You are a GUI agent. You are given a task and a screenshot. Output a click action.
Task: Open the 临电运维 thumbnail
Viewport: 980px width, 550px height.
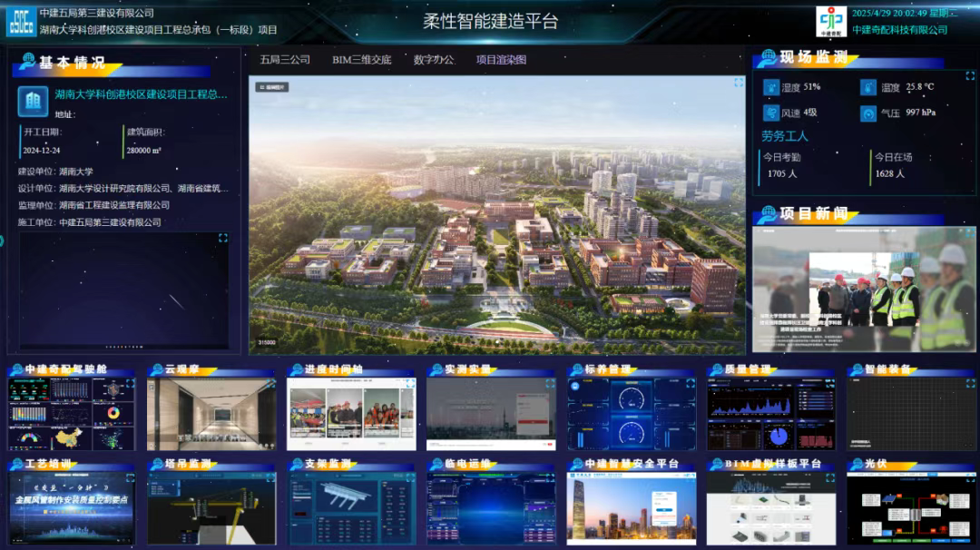click(x=491, y=508)
